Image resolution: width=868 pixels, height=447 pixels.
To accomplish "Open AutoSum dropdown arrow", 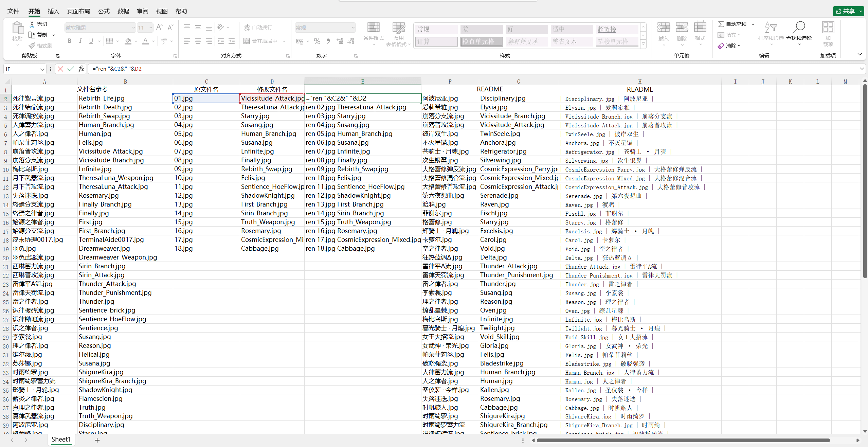I will tap(753, 24).
